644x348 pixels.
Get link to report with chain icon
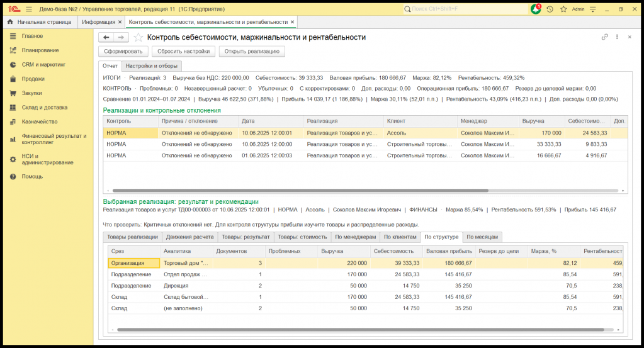coord(604,37)
